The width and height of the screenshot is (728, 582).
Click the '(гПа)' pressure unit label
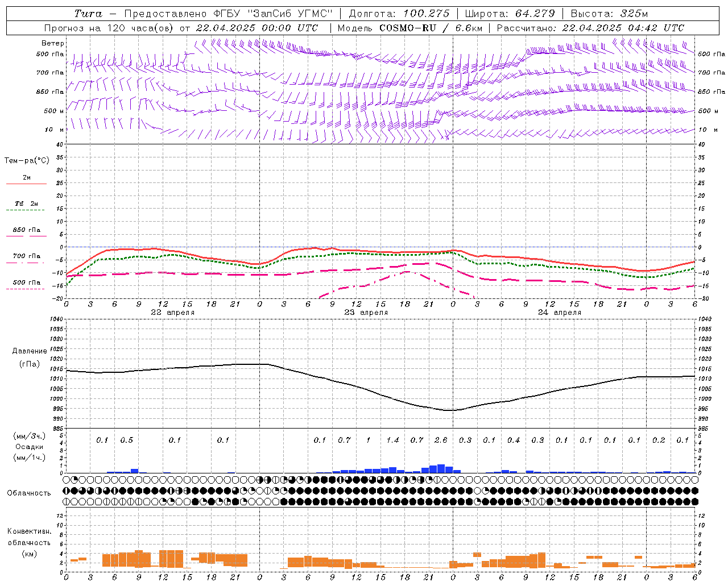[x=30, y=364]
